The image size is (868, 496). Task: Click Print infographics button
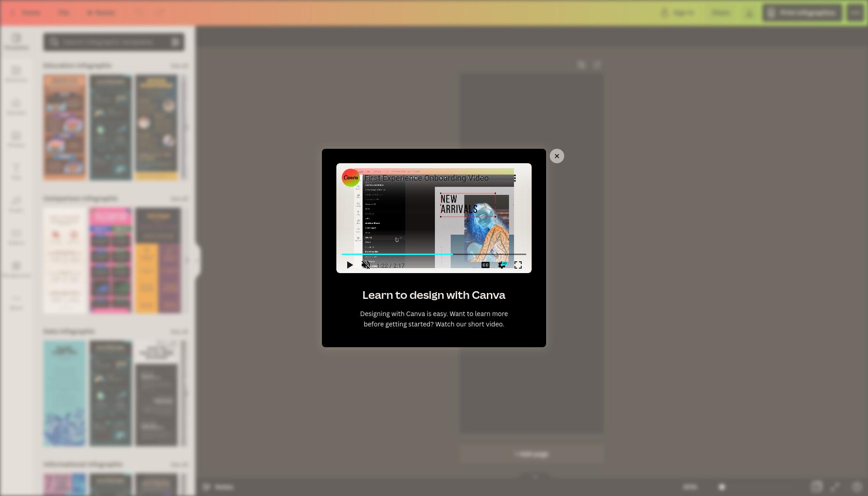point(802,13)
